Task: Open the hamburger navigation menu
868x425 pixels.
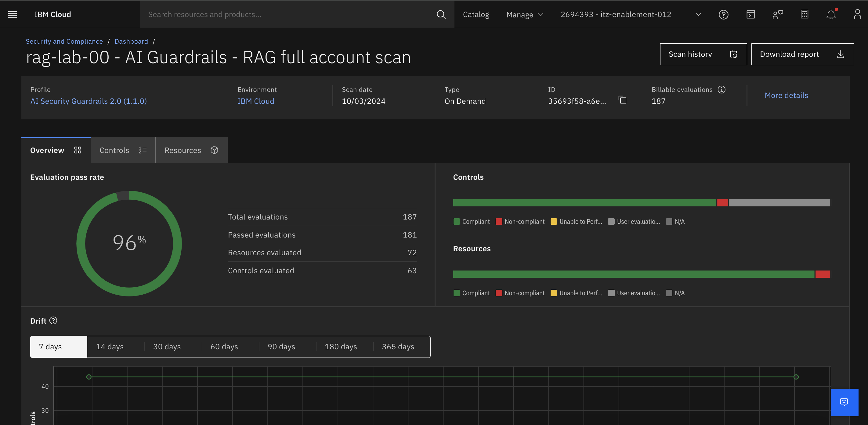Action: (x=13, y=14)
